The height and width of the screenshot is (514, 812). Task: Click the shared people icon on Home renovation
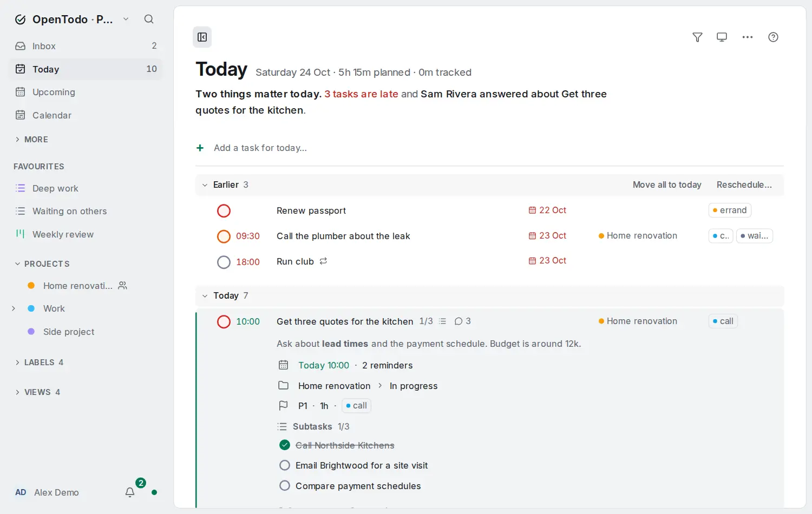pyautogui.click(x=123, y=286)
